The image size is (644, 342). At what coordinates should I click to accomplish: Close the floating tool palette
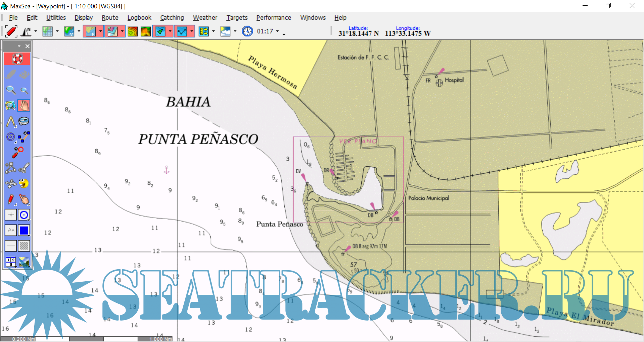pyautogui.click(x=28, y=46)
